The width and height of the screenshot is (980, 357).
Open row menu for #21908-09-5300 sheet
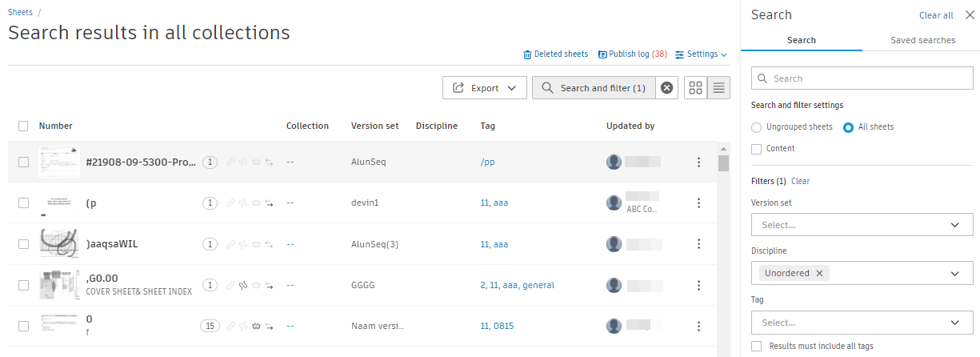tap(698, 162)
